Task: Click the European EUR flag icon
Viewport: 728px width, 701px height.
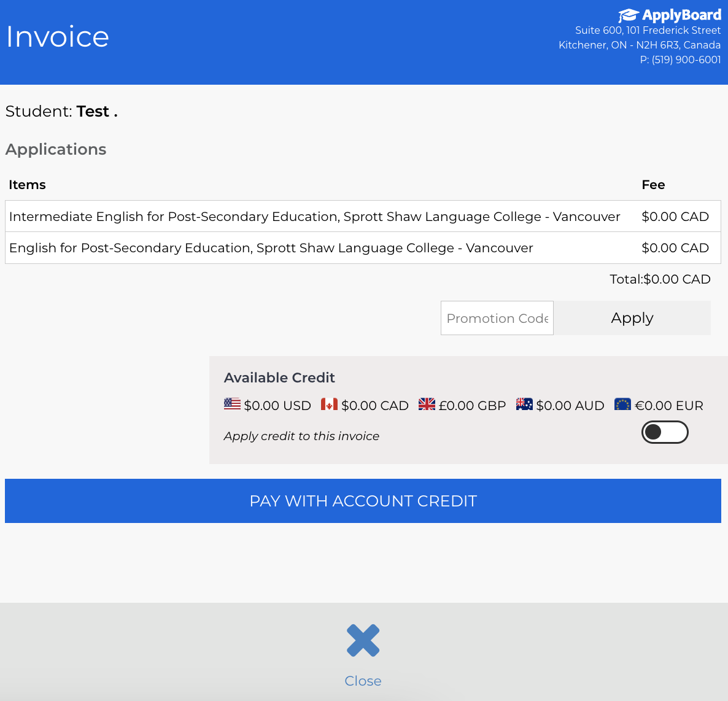Action: point(622,404)
